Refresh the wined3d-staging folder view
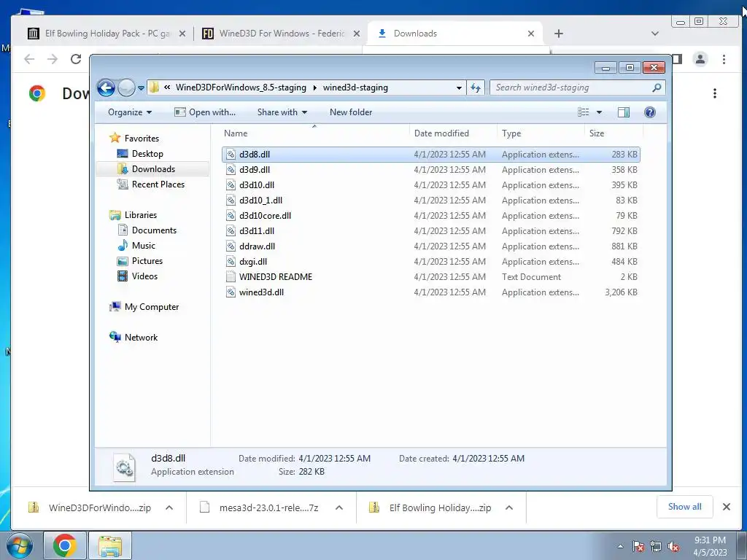The width and height of the screenshot is (747, 560). [x=476, y=87]
